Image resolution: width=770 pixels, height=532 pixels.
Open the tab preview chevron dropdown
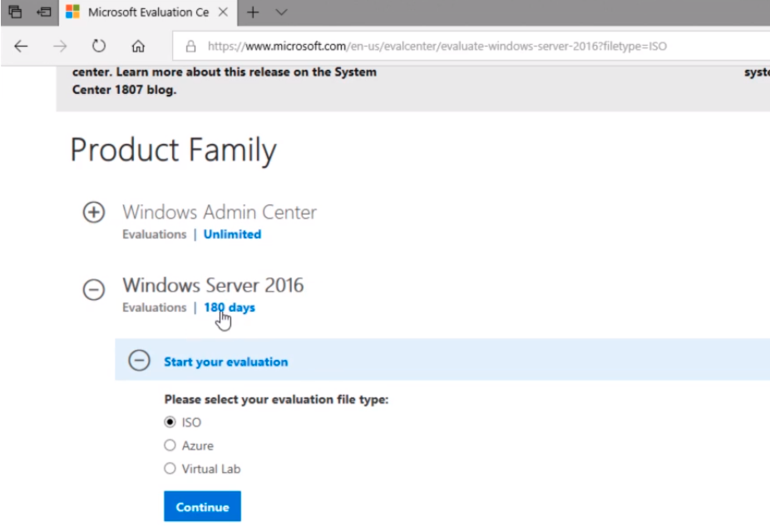[281, 12]
